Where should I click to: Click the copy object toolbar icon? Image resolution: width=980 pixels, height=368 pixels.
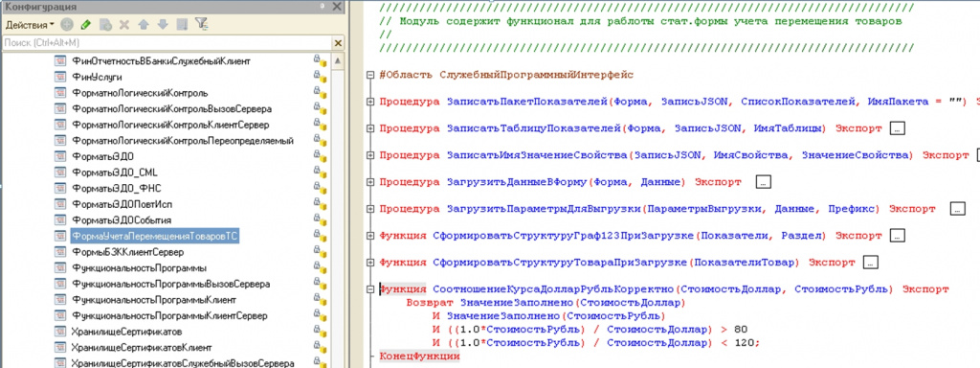click(105, 25)
